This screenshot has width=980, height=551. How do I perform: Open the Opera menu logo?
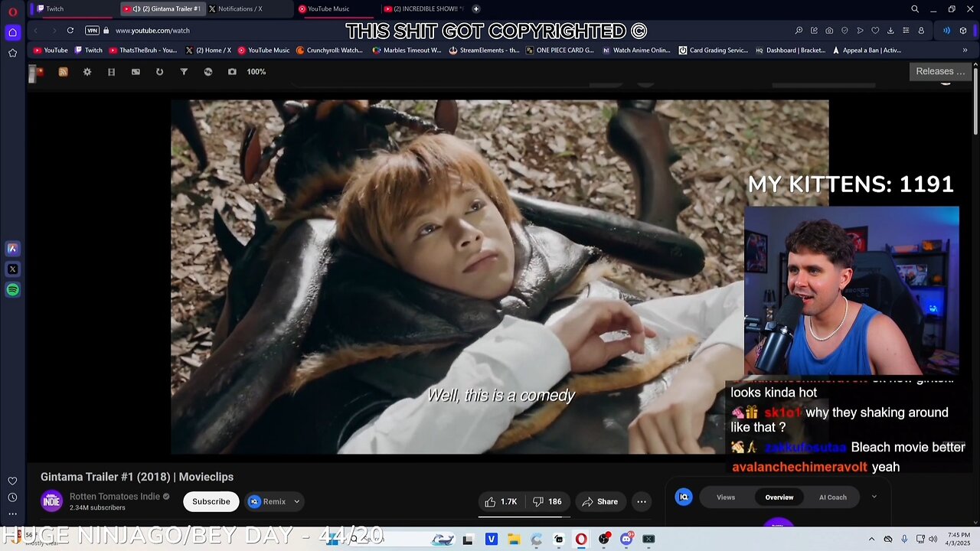[x=12, y=11]
